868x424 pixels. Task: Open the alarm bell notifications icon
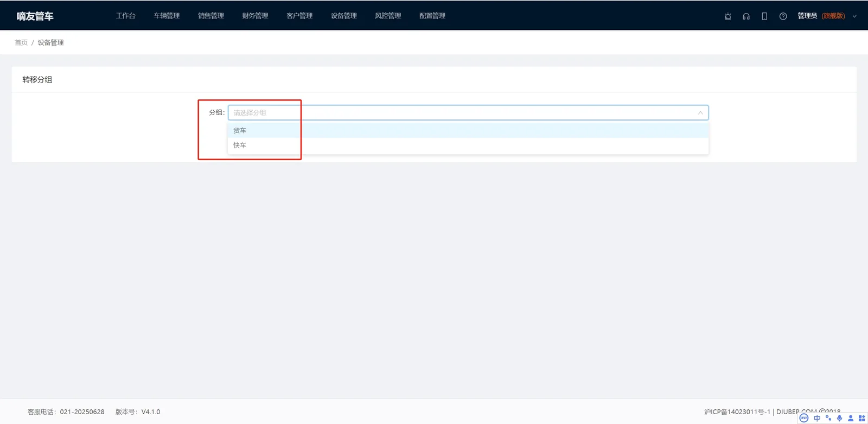click(x=728, y=16)
